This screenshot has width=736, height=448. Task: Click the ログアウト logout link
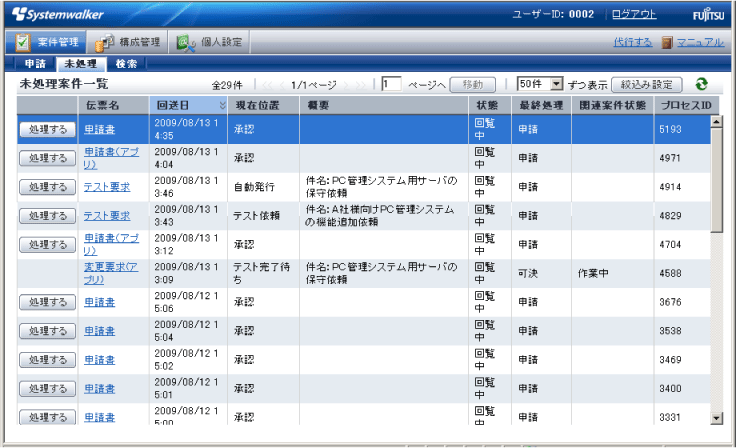click(x=634, y=14)
